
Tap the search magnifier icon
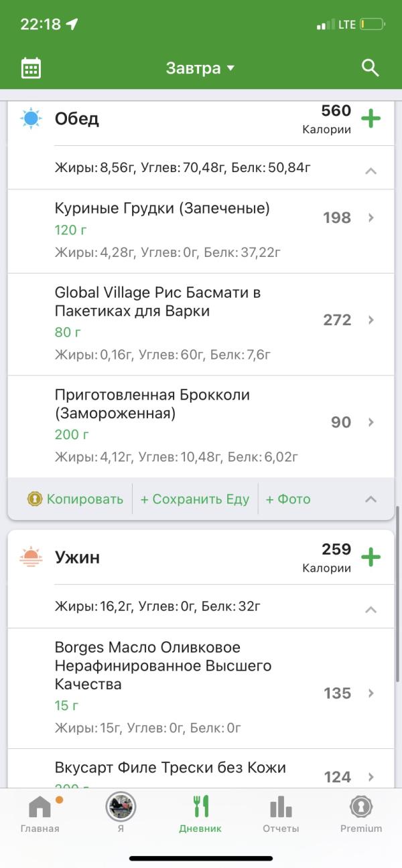[x=370, y=68]
